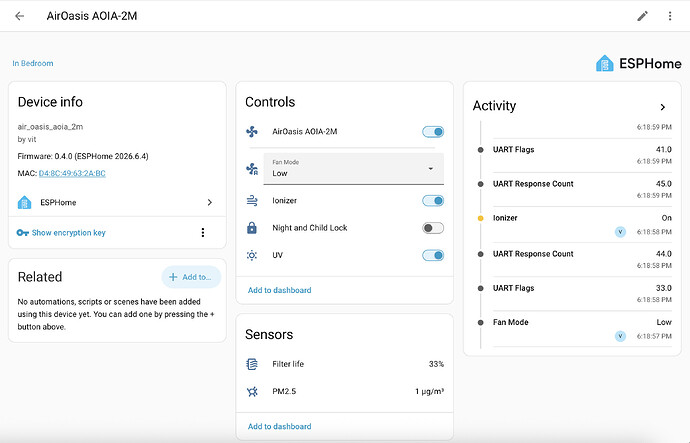Edit device with the pencil icon
The height and width of the screenshot is (443, 690).
pos(642,16)
